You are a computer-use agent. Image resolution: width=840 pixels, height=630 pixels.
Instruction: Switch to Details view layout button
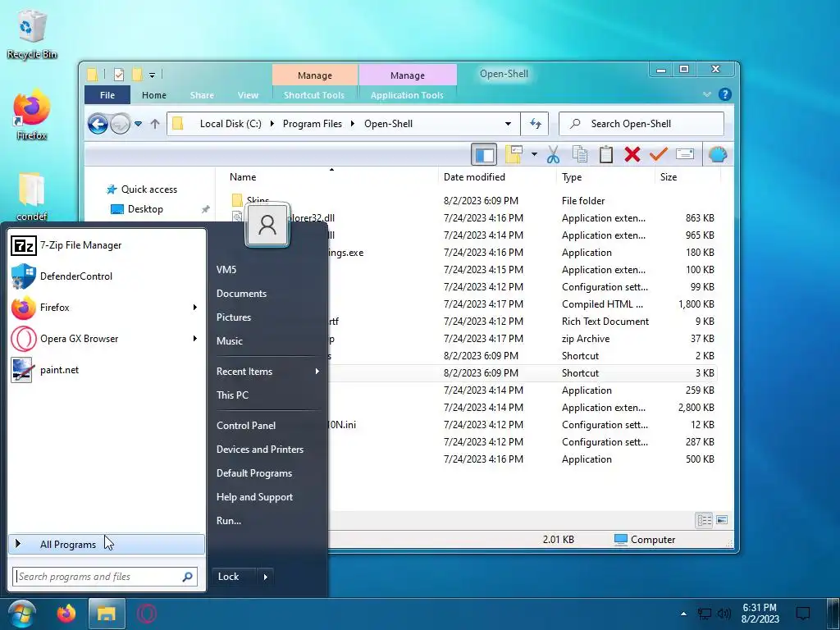[x=704, y=520]
